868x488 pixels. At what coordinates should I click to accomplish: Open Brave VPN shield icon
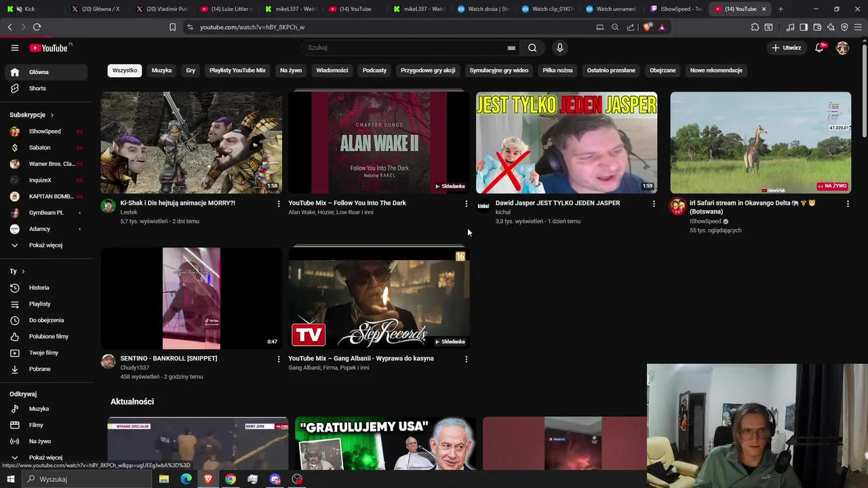844,27
